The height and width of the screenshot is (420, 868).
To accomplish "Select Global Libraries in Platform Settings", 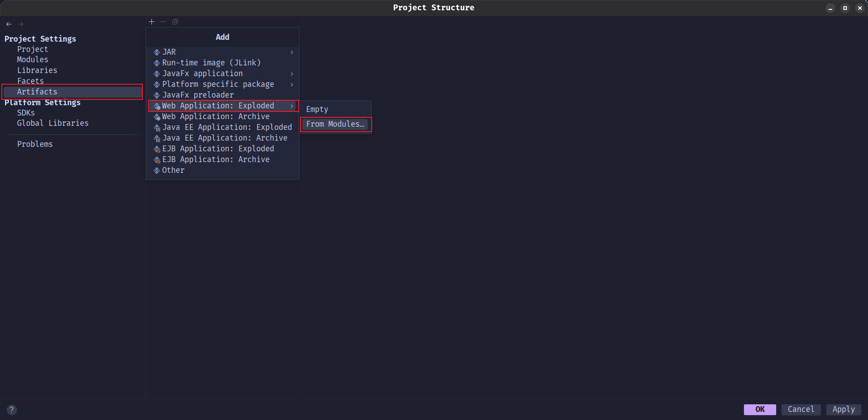I will [53, 123].
